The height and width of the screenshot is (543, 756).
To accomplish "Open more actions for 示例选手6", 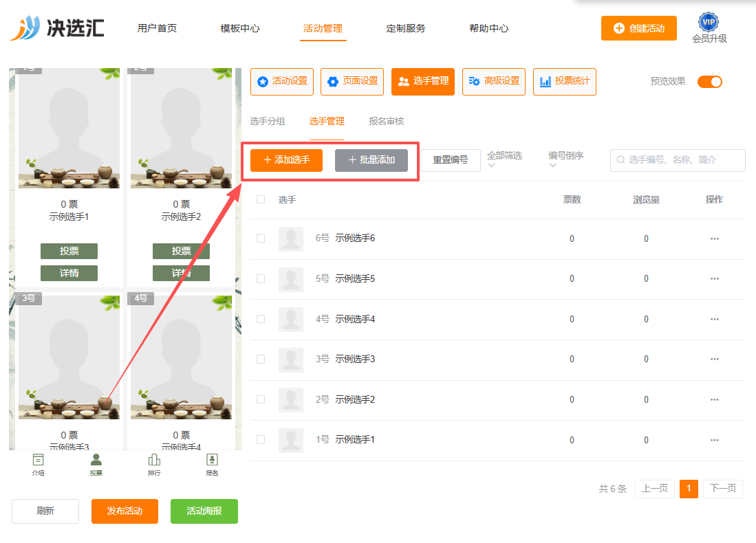I will (x=715, y=239).
